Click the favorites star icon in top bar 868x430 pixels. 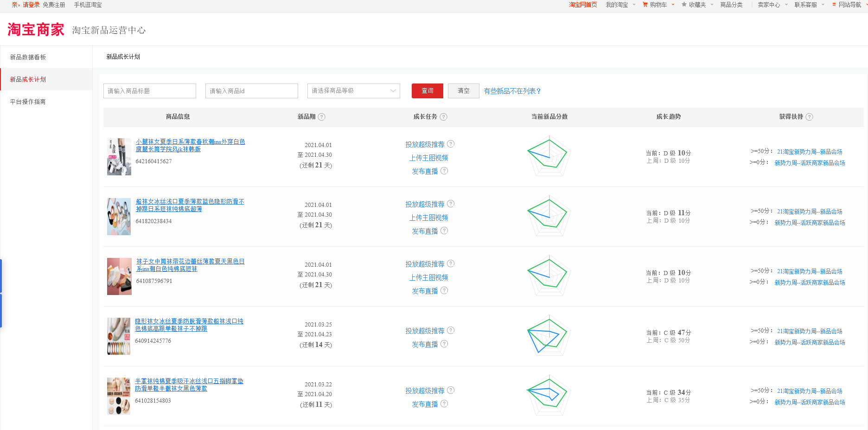tap(684, 5)
